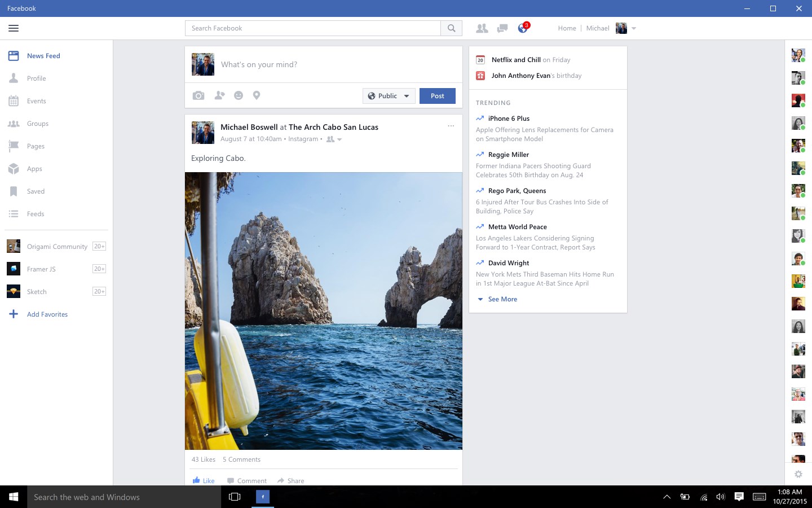
Task: Open Windows Start button
Action: pyautogui.click(x=14, y=497)
